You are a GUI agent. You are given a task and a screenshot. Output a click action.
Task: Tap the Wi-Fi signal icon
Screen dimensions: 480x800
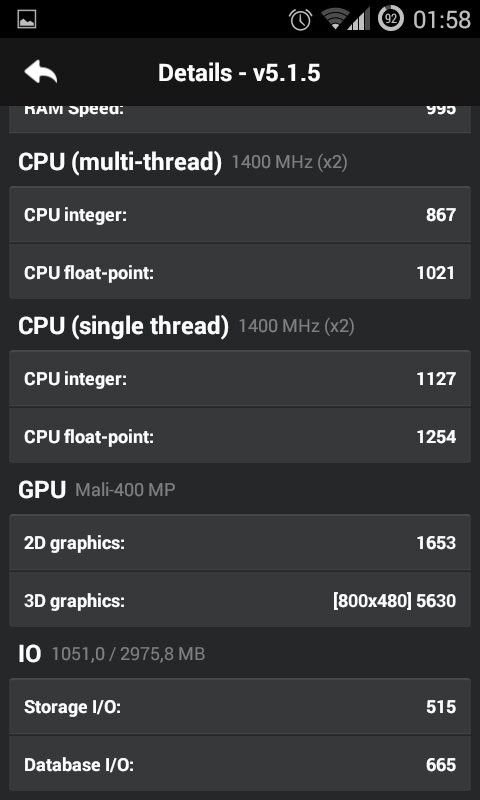335,19
